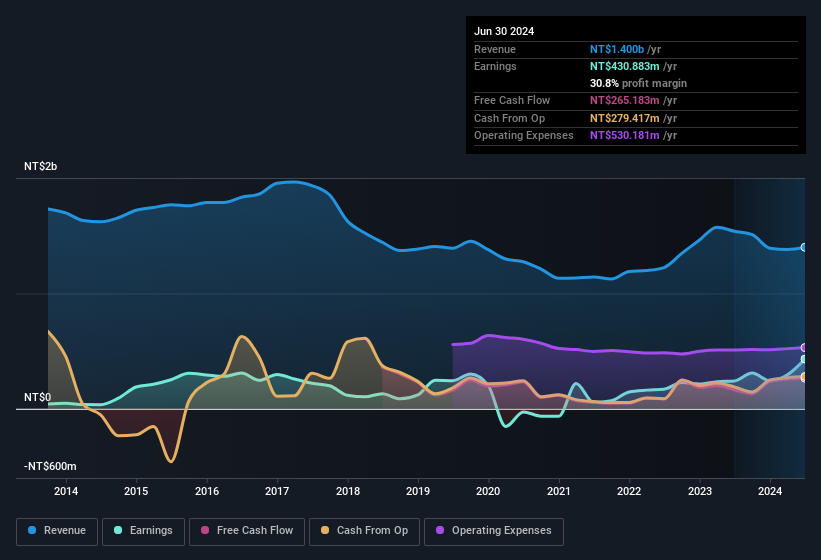This screenshot has width=821, height=560.
Task: Click the Revenue endpoint marker on chart
Action: [x=804, y=248]
